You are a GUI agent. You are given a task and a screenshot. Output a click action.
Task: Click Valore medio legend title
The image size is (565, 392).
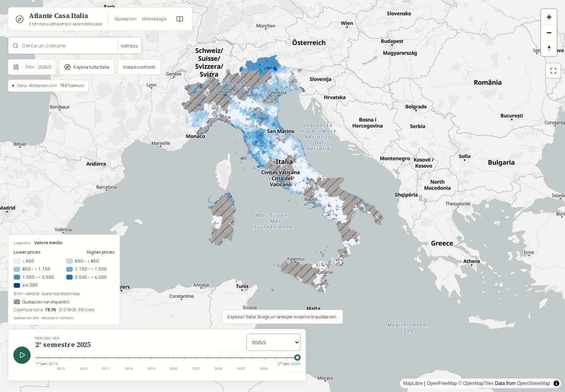click(x=48, y=243)
